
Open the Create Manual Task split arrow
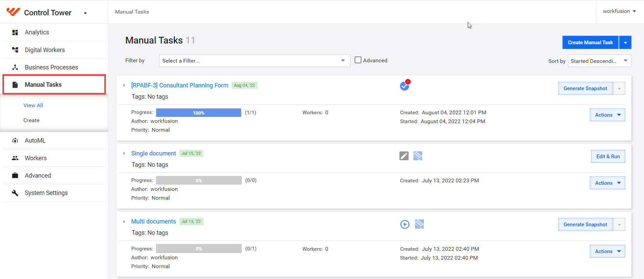click(625, 43)
